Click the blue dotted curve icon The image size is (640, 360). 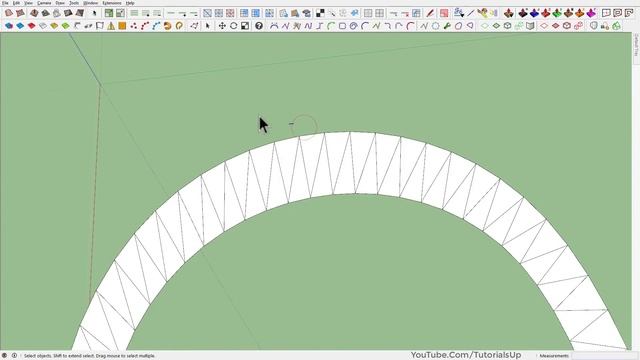click(156, 26)
